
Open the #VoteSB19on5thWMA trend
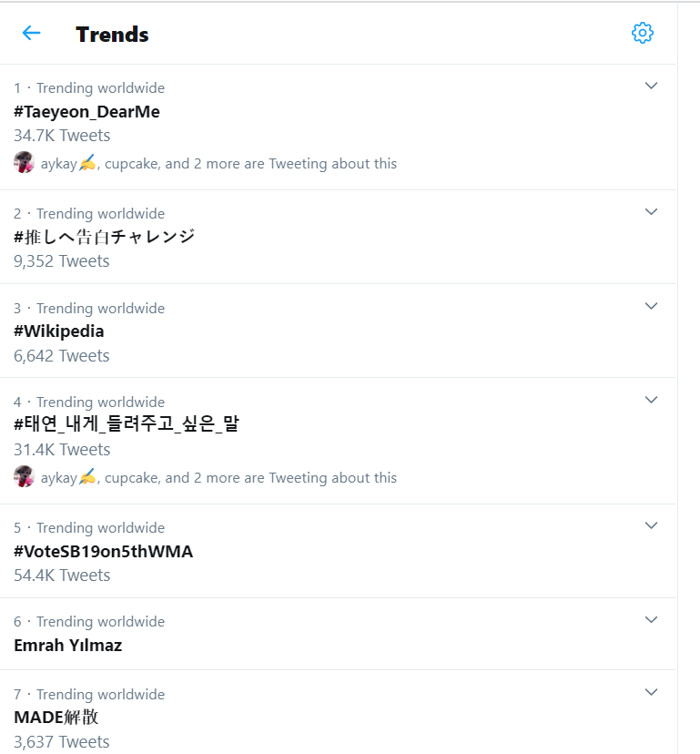coord(104,552)
